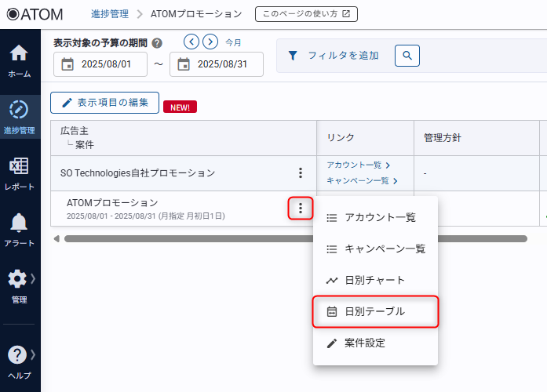
Task: Select 日別テーブル from the context menu
Action: click(375, 311)
